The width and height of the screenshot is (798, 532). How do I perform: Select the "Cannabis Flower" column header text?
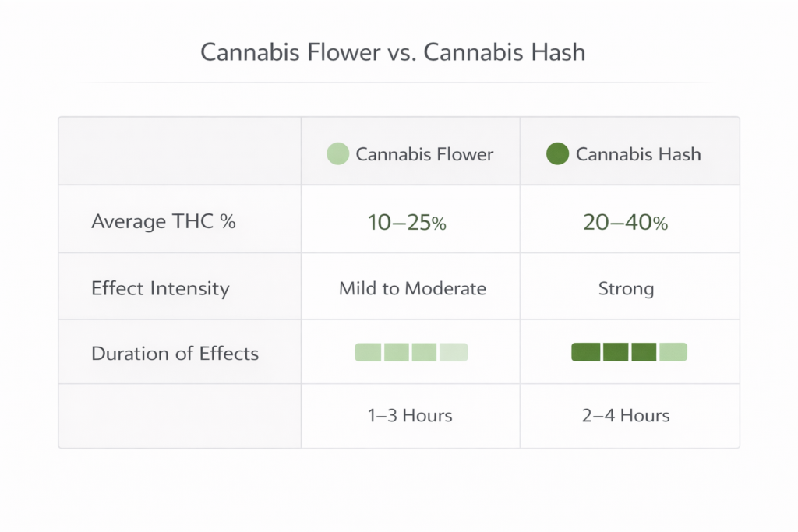[x=424, y=154]
